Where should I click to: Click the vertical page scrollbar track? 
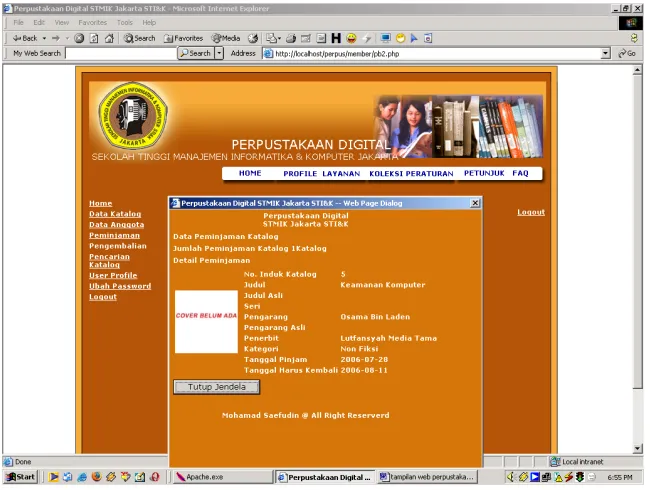click(638, 417)
